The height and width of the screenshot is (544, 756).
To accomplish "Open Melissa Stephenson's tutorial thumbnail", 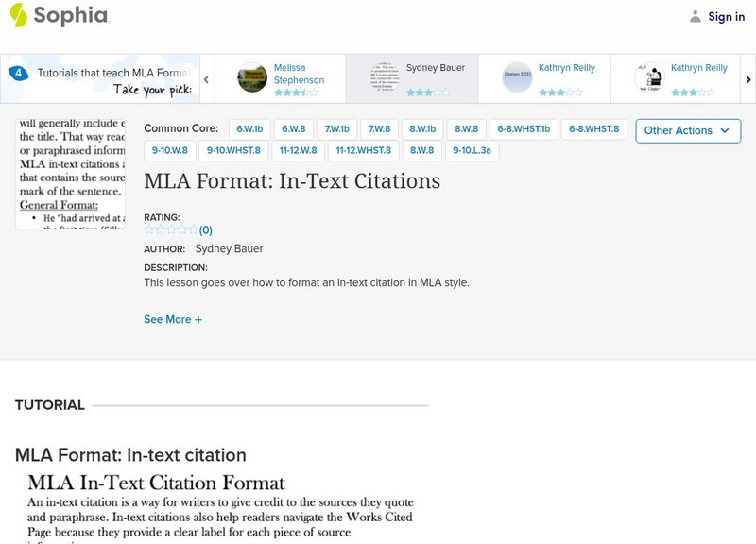I will [252, 77].
